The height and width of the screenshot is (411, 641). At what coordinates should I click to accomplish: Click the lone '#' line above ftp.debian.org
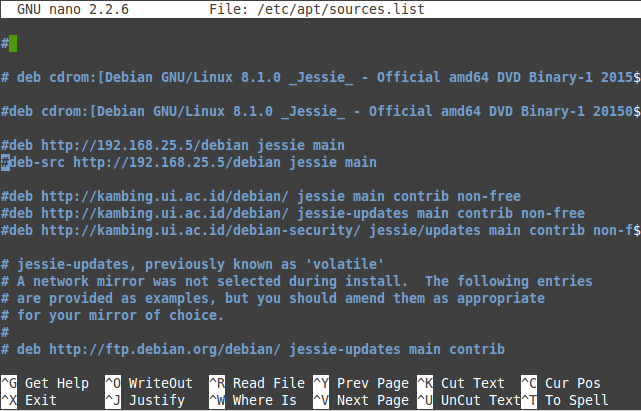pos(5,332)
